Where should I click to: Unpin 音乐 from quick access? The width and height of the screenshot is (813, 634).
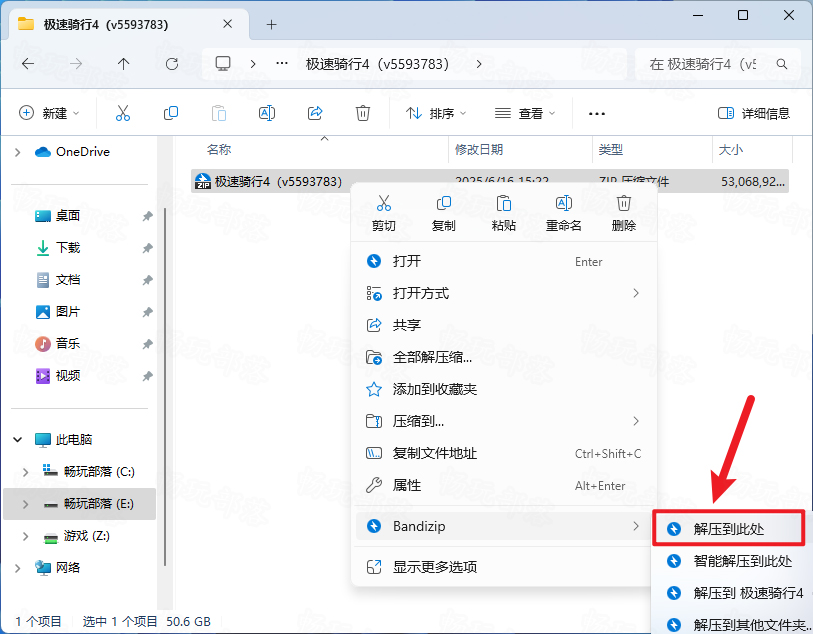tap(148, 344)
